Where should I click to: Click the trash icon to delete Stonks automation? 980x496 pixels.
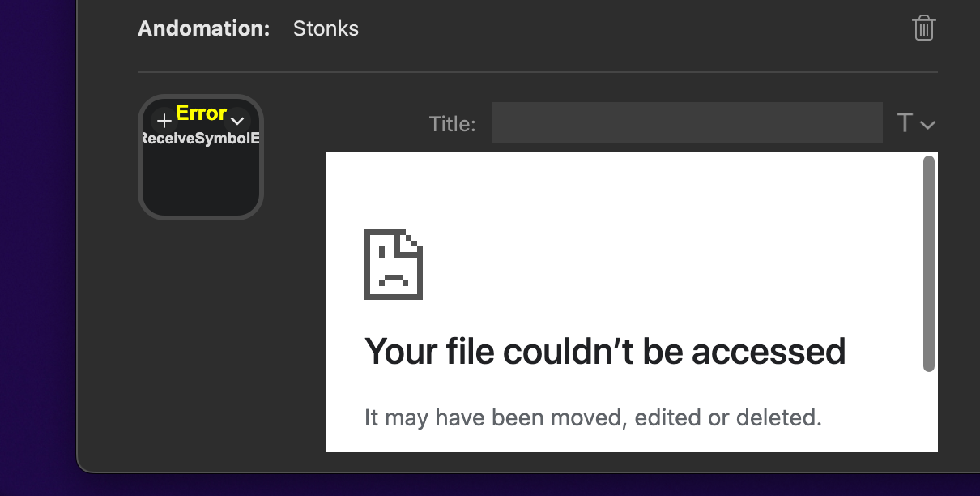click(923, 28)
